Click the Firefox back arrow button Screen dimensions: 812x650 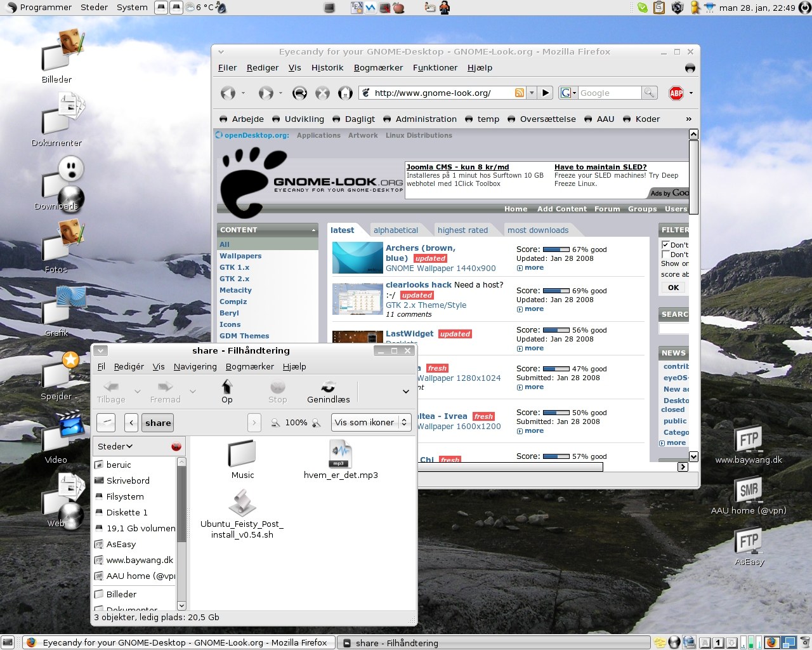228,93
